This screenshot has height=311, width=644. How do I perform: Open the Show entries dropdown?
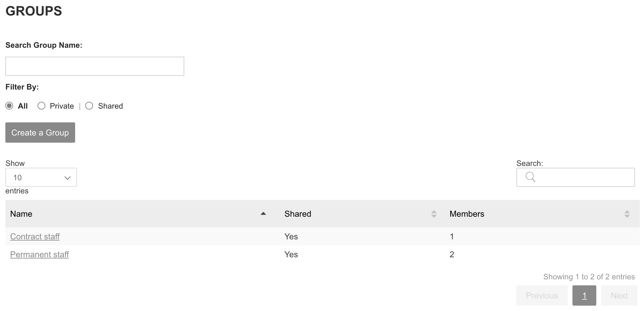(x=41, y=178)
